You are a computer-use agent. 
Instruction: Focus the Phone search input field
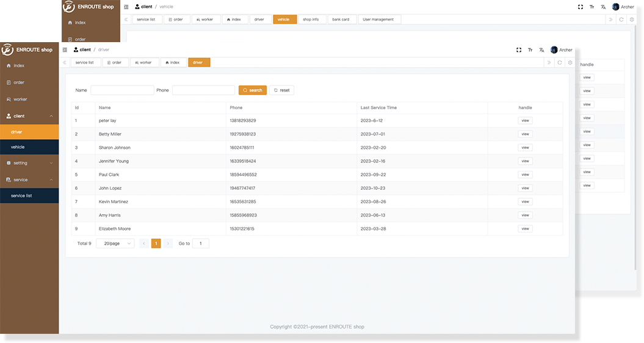click(203, 90)
